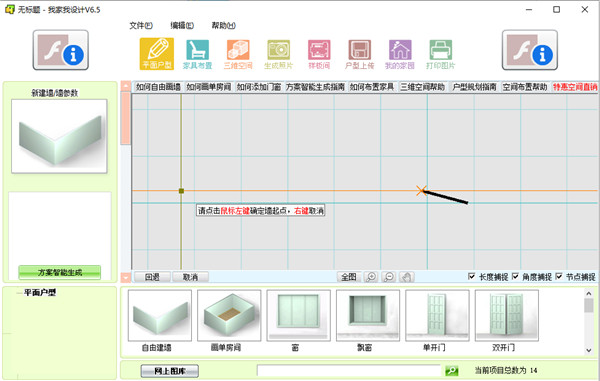
Task: Click the 方案智能生成 green button
Action: [x=60, y=272]
